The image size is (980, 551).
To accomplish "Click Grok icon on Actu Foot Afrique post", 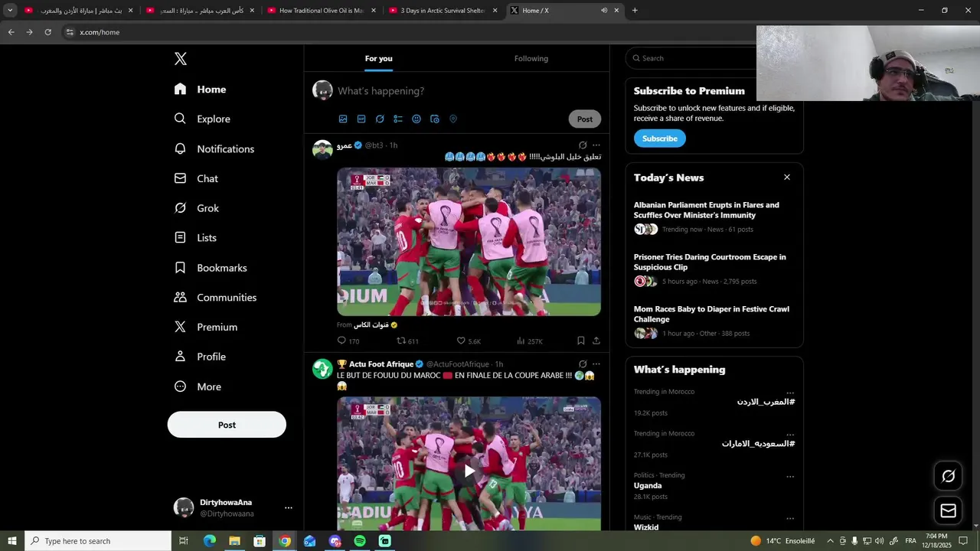I will click(x=583, y=364).
